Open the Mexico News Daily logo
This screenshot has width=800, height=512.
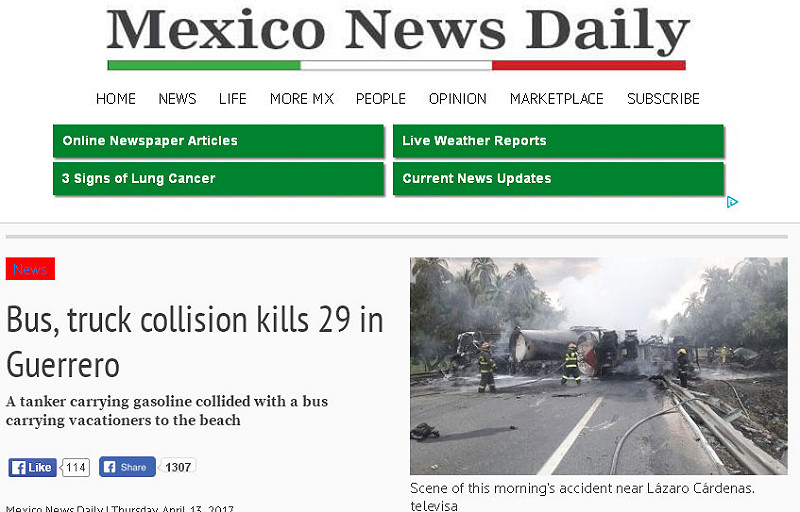coord(397,37)
